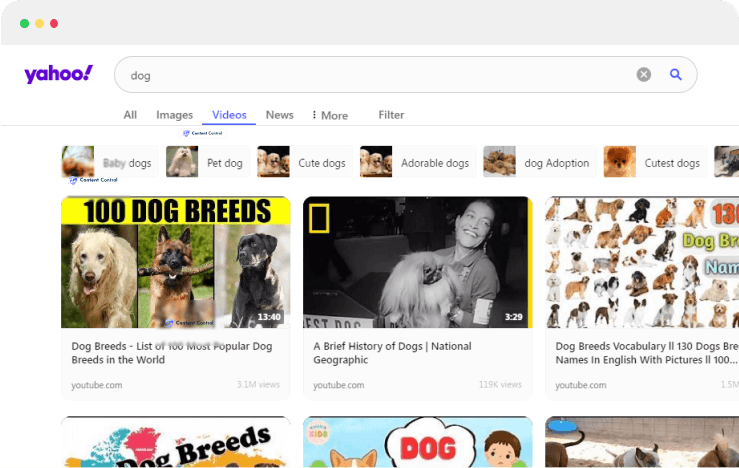Click the red window control dot
The image size is (739, 468).
pyautogui.click(x=54, y=24)
